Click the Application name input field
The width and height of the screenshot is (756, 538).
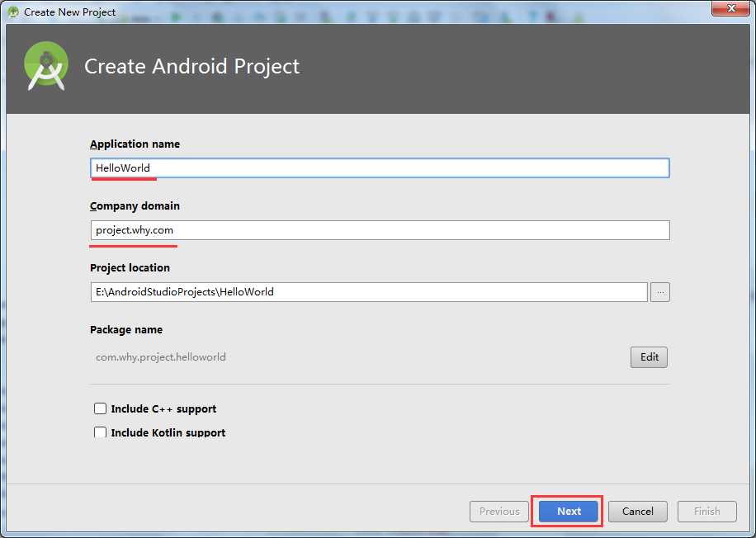click(380, 168)
